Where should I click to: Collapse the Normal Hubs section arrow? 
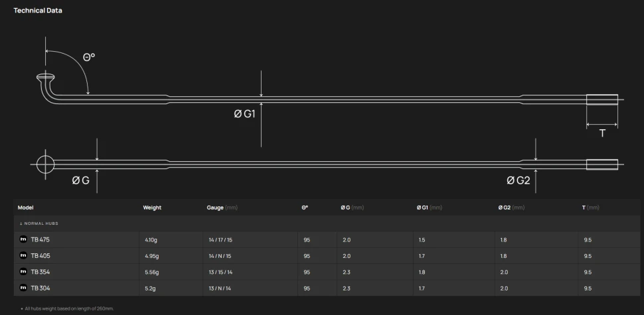(21, 223)
